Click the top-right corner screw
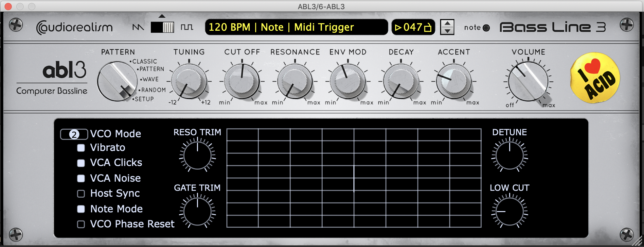The width and height of the screenshot is (644, 247). pos(626,25)
